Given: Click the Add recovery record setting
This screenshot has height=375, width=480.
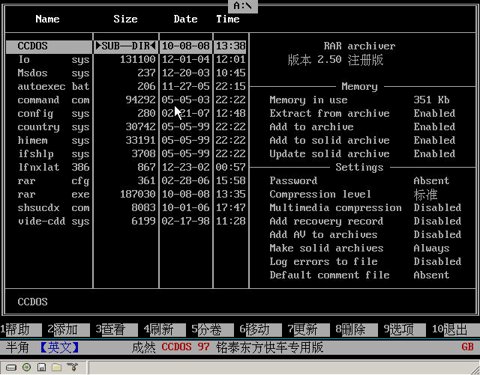Looking at the screenshot, I should tap(365, 221).
